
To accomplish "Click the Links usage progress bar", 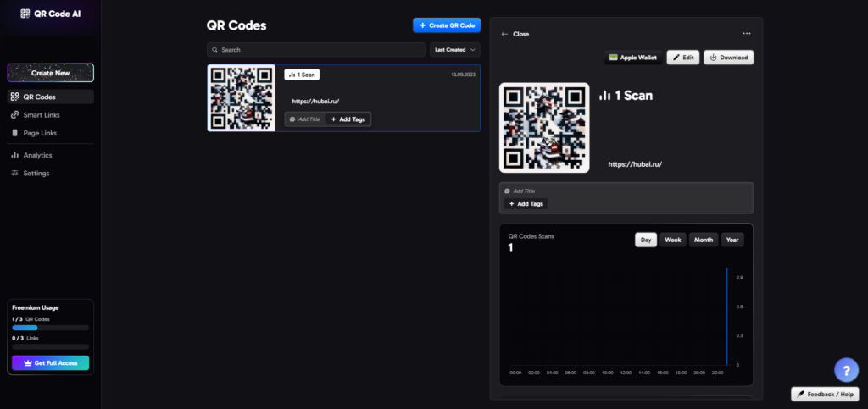I will coord(50,346).
